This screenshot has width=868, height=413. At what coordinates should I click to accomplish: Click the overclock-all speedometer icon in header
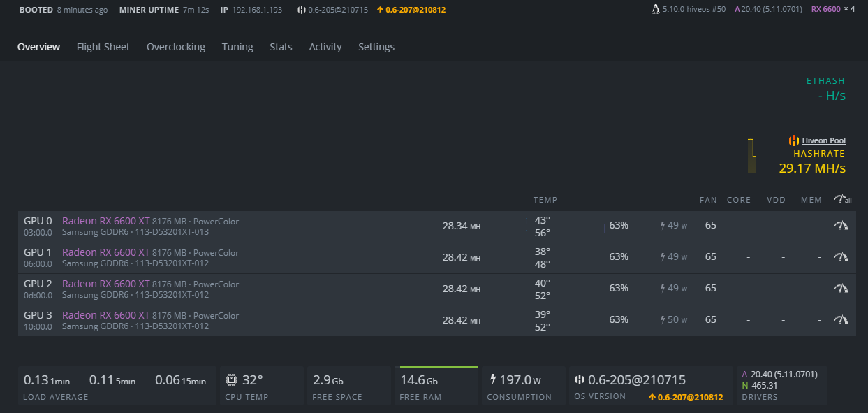click(841, 200)
